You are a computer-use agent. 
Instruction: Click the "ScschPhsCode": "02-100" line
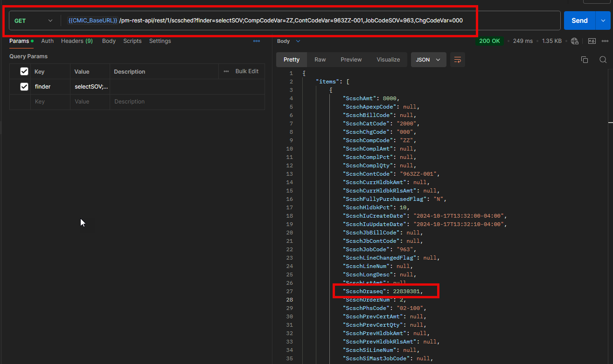click(x=384, y=308)
